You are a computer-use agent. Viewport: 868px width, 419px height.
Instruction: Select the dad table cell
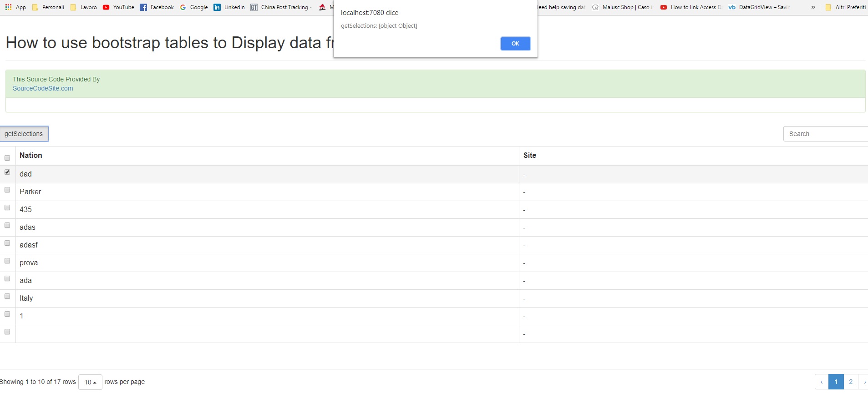click(x=267, y=174)
